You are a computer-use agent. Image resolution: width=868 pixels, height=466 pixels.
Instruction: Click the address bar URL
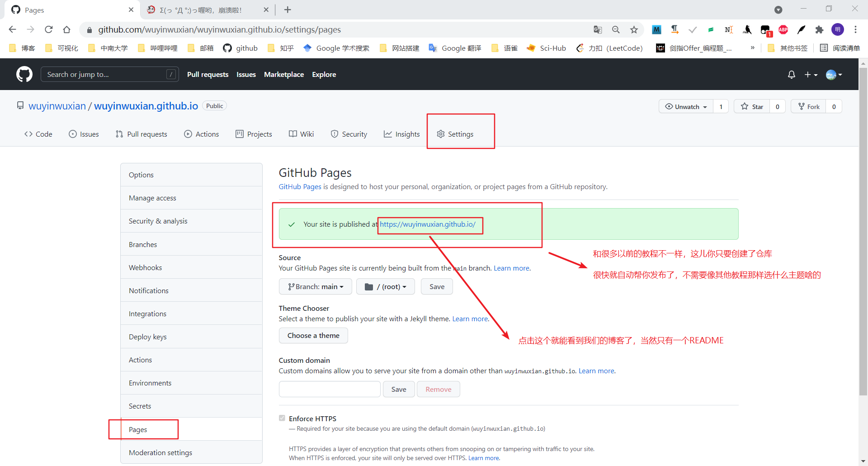[x=220, y=29]
